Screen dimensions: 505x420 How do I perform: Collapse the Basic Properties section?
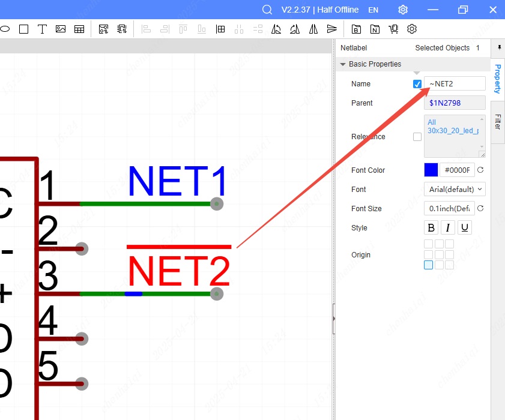[x=343, y=64]
